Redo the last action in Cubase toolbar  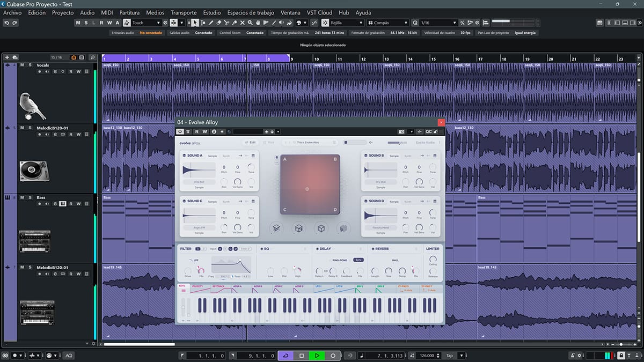[14, 23]
